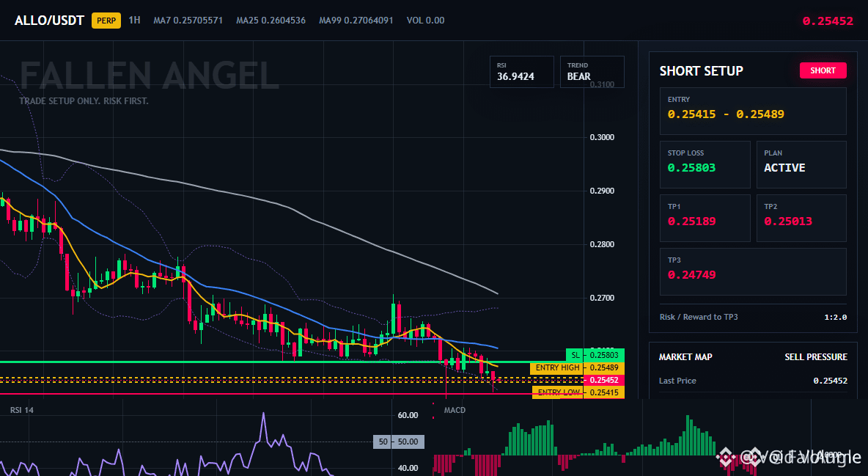Click the 0.2800 price axis label
868x476 pixels.
(x=602, y=244)
